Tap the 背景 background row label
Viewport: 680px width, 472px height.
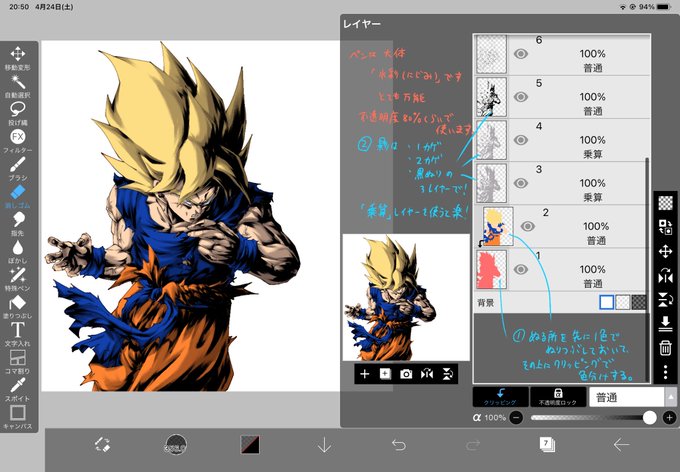point(486,302)
